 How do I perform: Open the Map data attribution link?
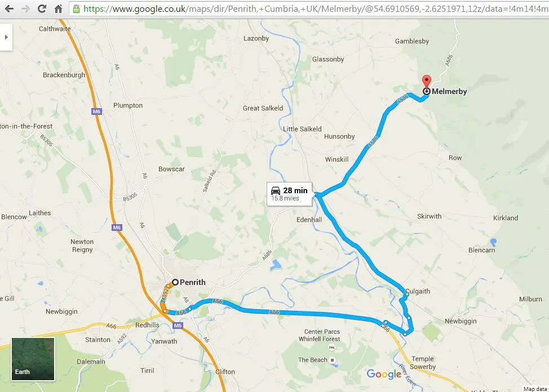click(x=535, y=389)
